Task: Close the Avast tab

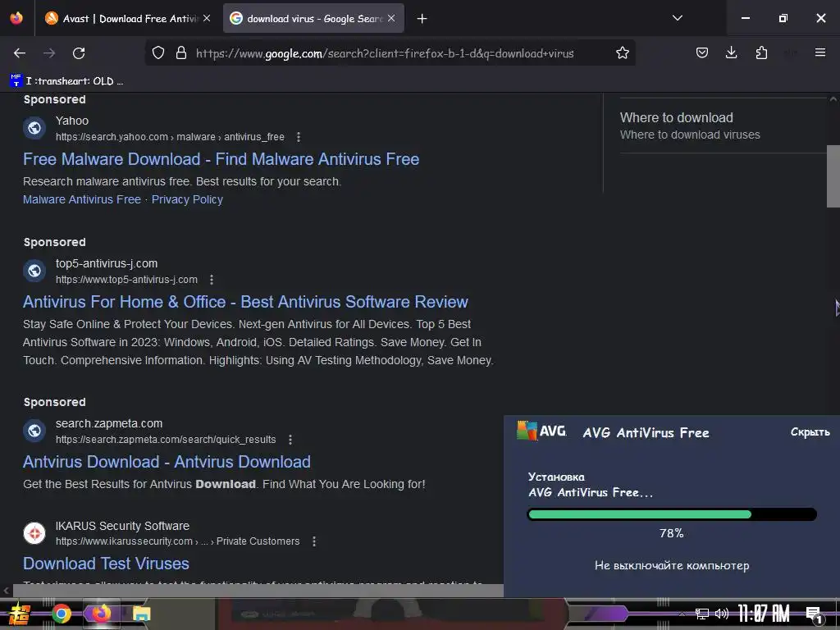Action: point(207,18)
